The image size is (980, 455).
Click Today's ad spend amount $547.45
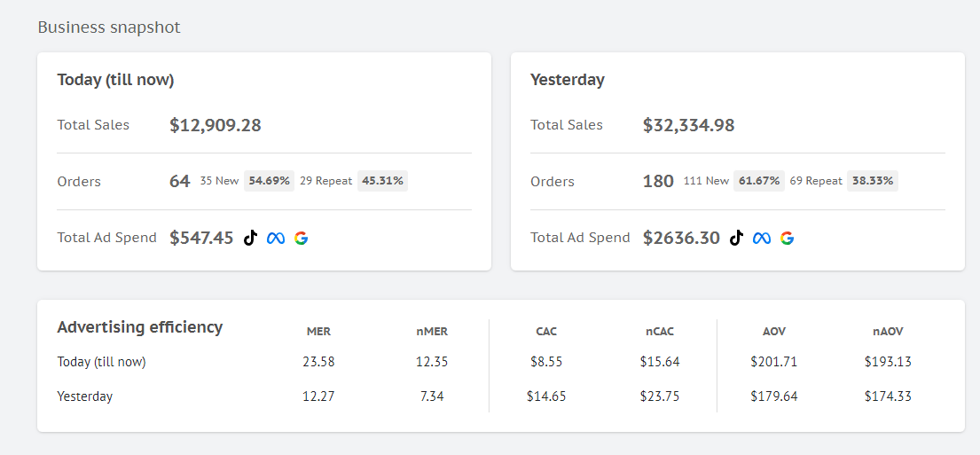201,238
